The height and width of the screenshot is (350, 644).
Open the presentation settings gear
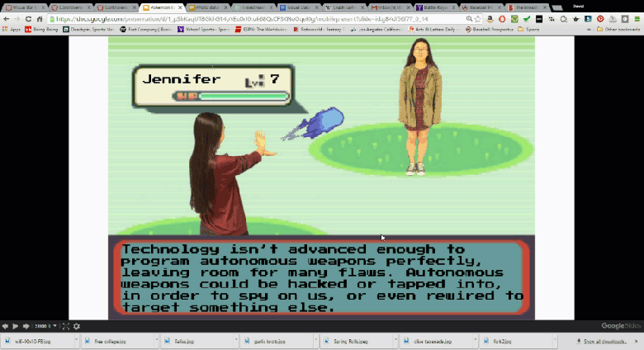coord(77,326)
